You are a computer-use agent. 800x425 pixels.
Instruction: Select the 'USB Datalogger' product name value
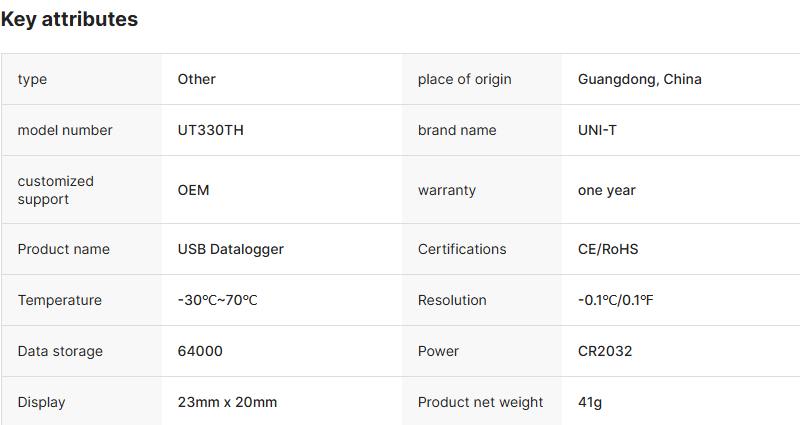pyautogui.click(x=230, y=249)
